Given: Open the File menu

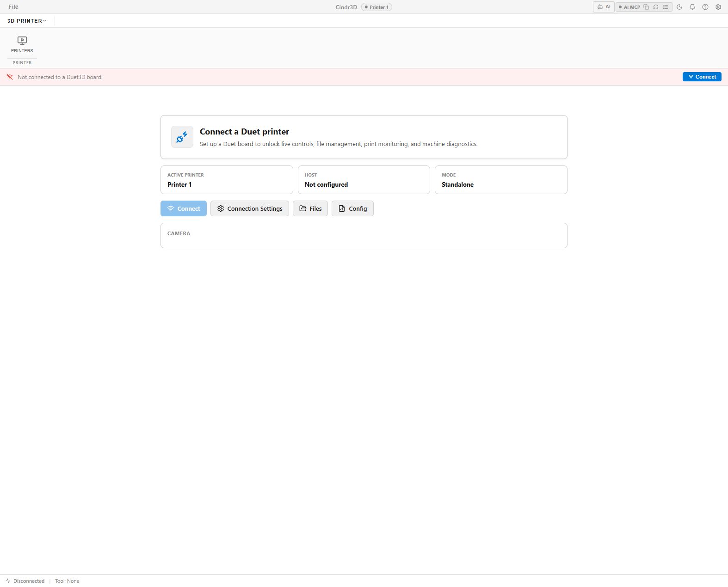Looking at the screenshot, I should tap(13, 7).
